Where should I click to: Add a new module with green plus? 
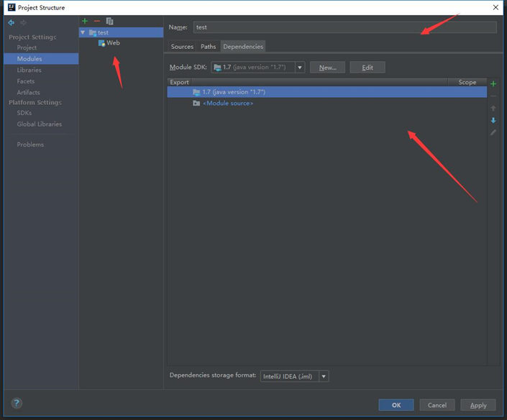tap(85, 21)
